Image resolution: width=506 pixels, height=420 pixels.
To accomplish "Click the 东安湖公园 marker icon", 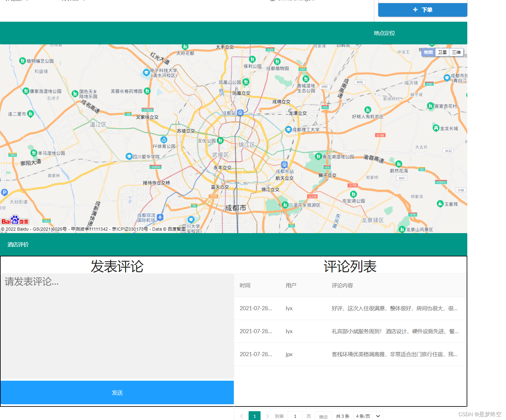I will tap(353, 194).
